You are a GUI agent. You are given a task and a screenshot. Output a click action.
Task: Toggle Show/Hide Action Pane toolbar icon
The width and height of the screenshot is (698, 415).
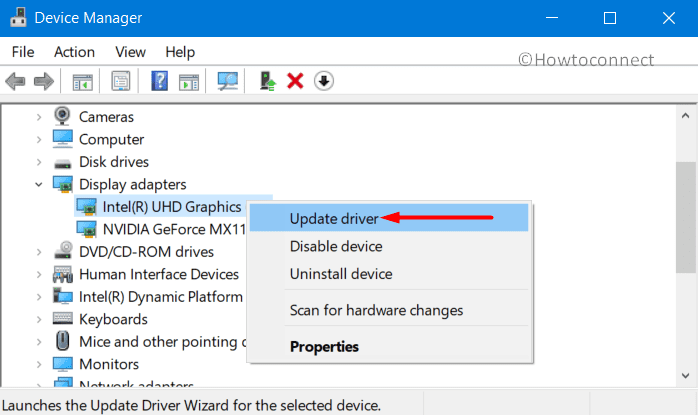coord(189,82)
